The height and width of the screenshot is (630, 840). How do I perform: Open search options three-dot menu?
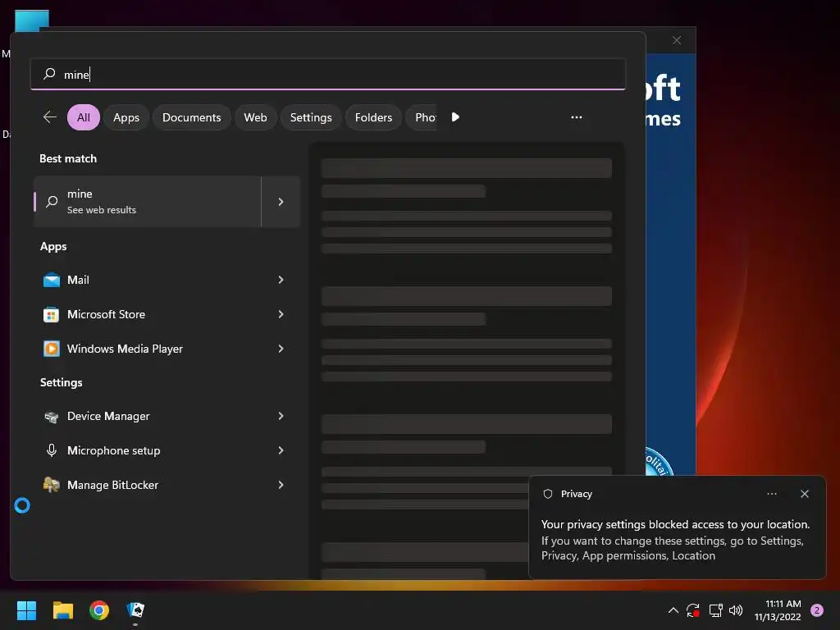tap(577, 117)
